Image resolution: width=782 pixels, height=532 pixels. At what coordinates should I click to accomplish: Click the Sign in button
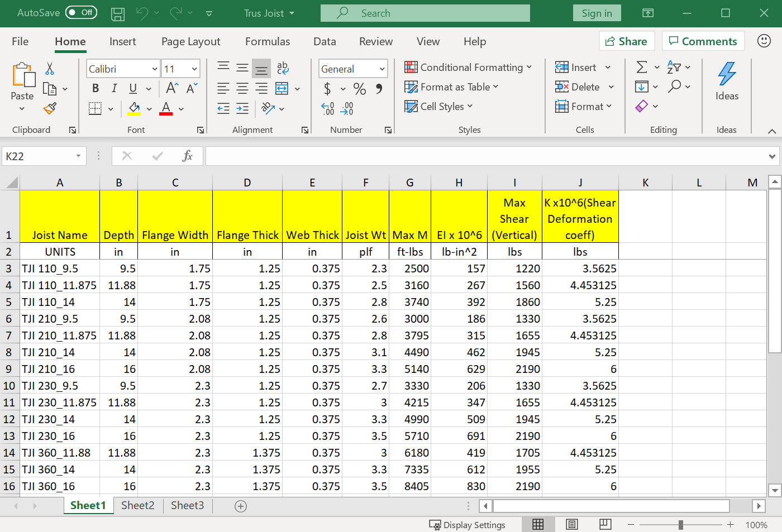click(597, 13)
